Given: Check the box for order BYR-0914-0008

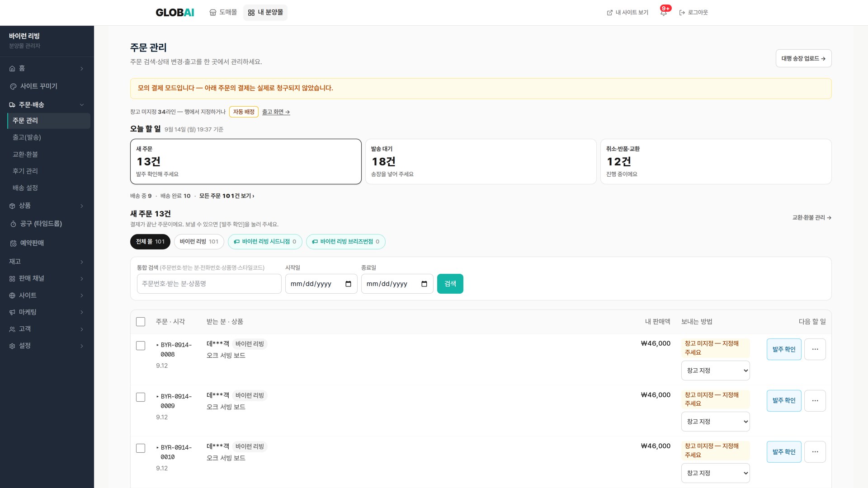Looking at the screenshot, I should 141,346.
